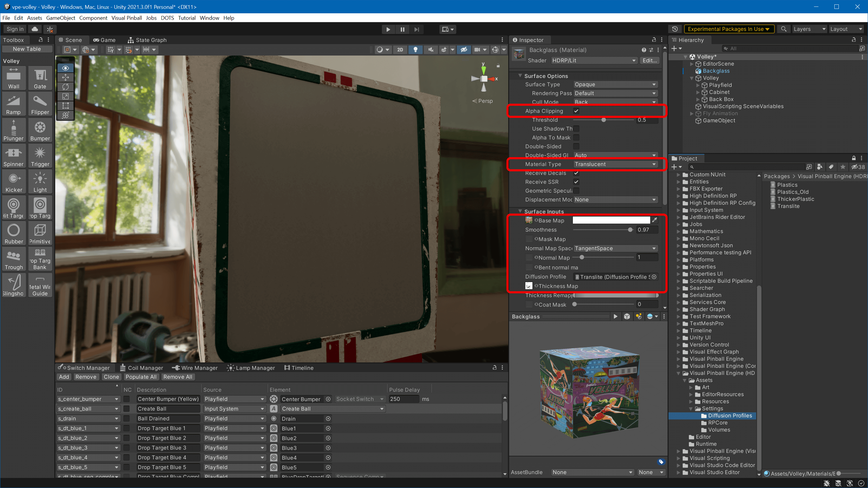Toggle the Receive Decals checkbox
868x488 pixels.
[x=576, y=173]
